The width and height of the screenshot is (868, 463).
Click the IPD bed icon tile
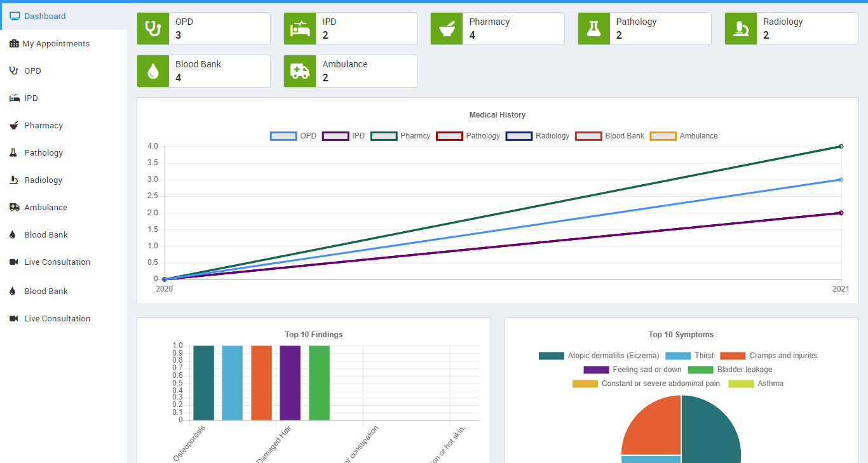pos(300,29)
